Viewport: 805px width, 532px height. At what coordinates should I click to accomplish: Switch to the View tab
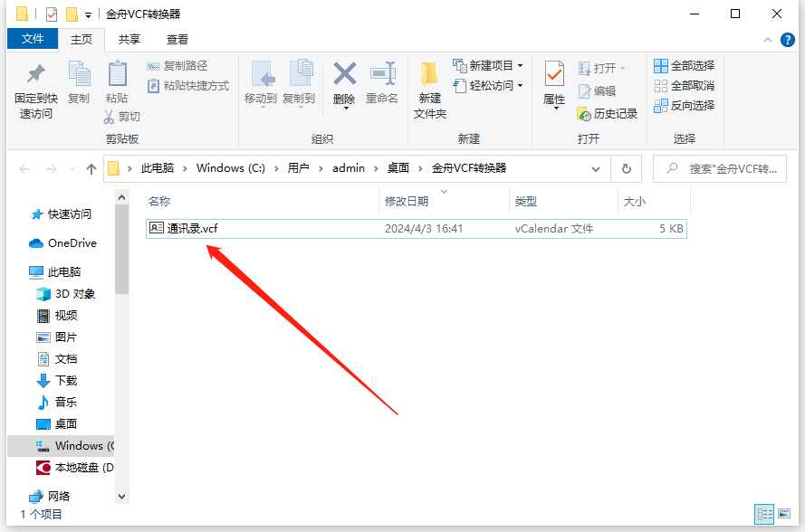tap(177, 40)
